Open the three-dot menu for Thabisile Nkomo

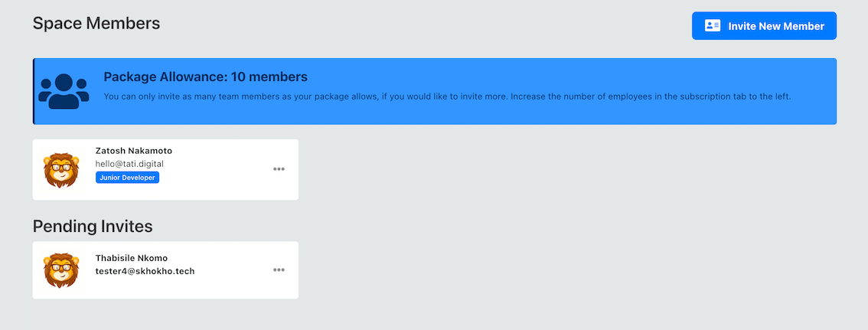click(x=279, y=270)
